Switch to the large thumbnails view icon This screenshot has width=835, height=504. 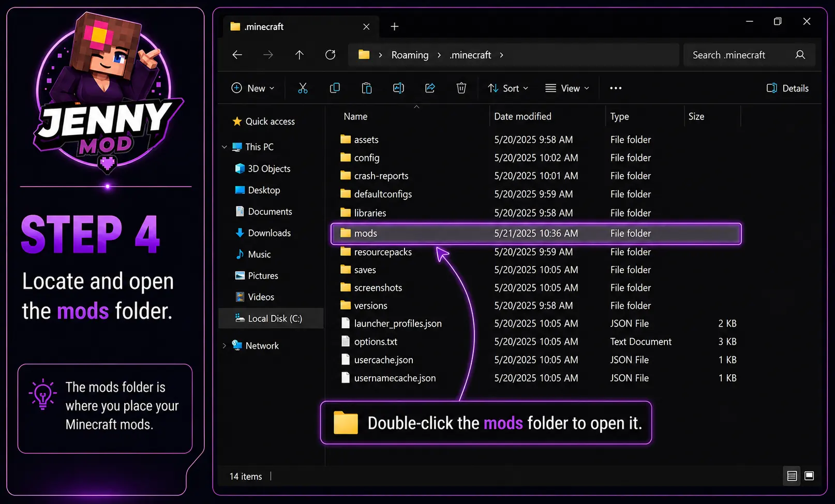coord(810,476)
